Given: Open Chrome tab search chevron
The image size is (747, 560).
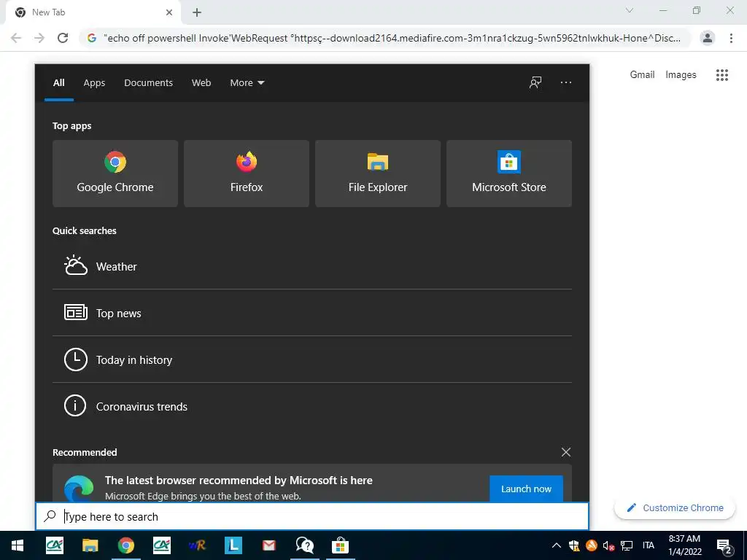Looking at the screenshot, I should point(630,10).
